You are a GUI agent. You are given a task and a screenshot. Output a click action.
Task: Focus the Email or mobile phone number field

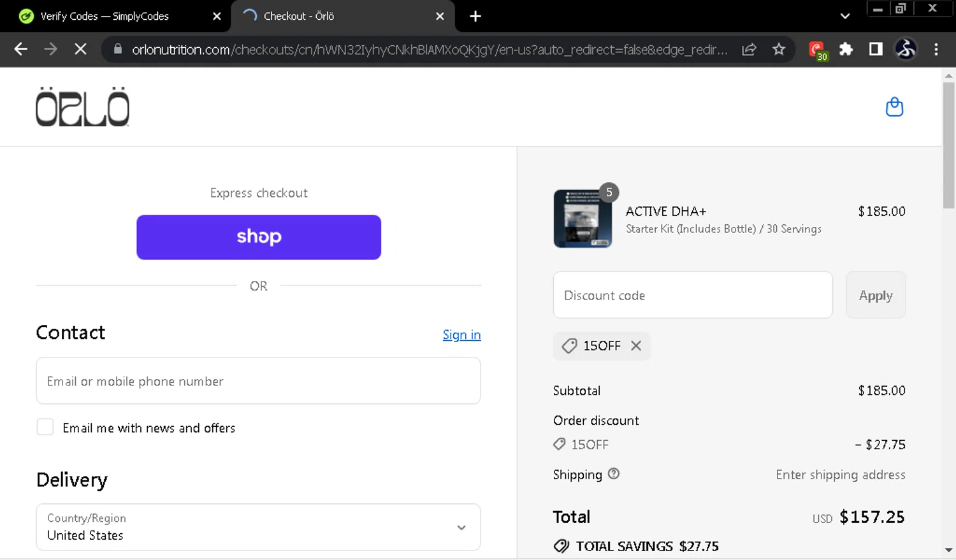[258, 380]
